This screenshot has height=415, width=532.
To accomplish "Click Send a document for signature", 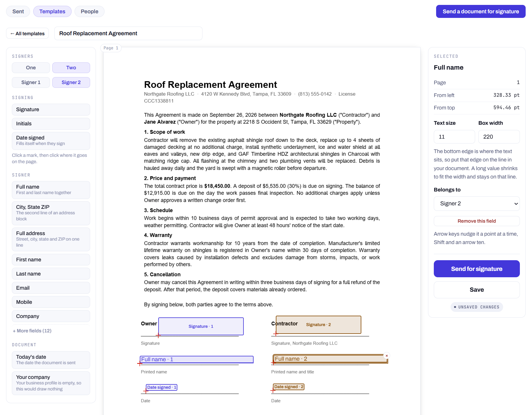I will point(481,12).
